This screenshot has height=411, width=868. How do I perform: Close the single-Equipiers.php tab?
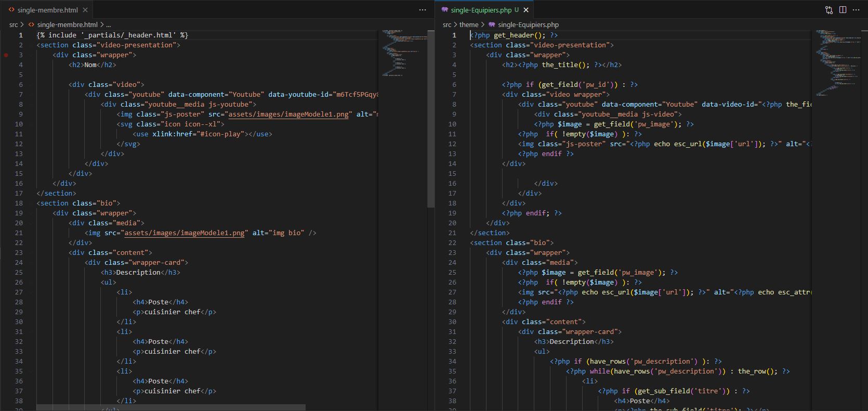click(526, 10)
